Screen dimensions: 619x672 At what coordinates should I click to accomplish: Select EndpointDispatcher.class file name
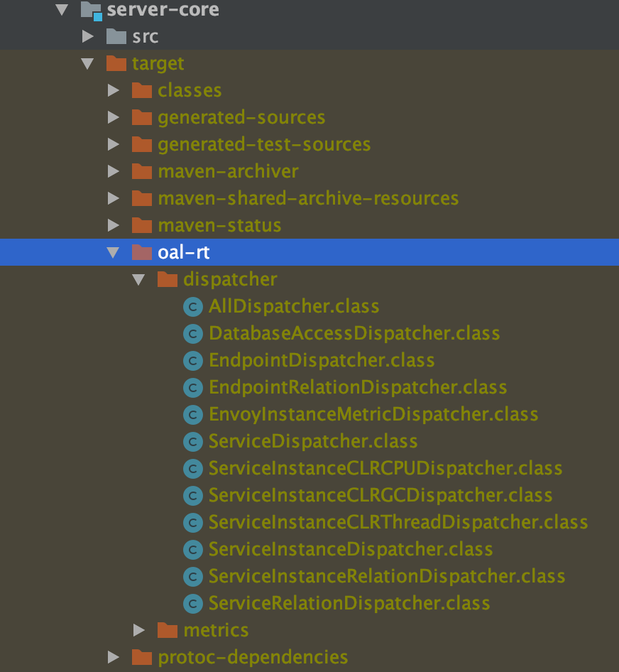coord(322,361)
